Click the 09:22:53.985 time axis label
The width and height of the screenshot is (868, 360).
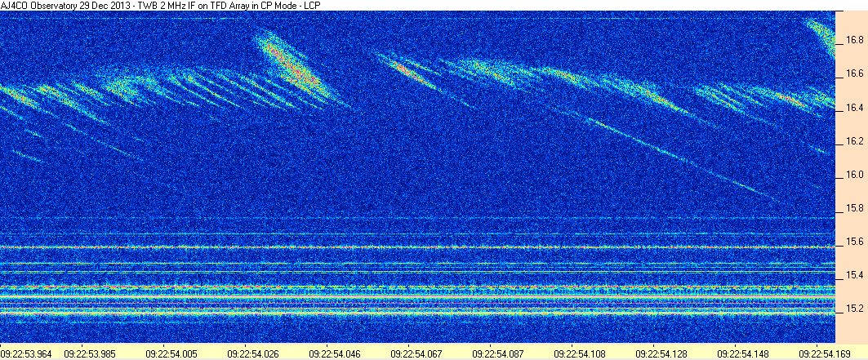tap(91, 352)
